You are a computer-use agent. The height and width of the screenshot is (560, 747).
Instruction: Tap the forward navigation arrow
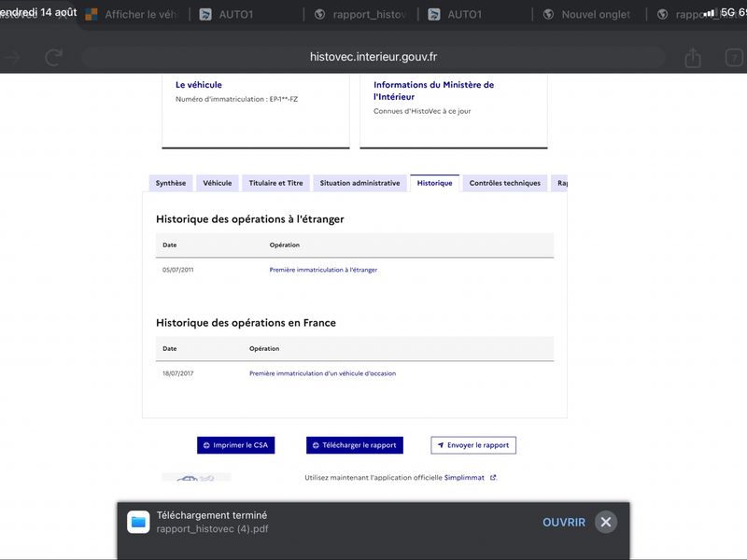tap(10, 58)
